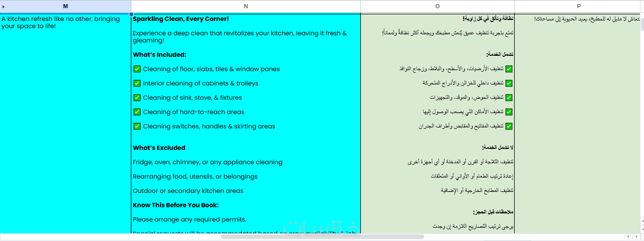644x241 pixels.
Task: Click Arabic heading 'نظافة وتألق في كل زاوية!'
Action: 488,19
